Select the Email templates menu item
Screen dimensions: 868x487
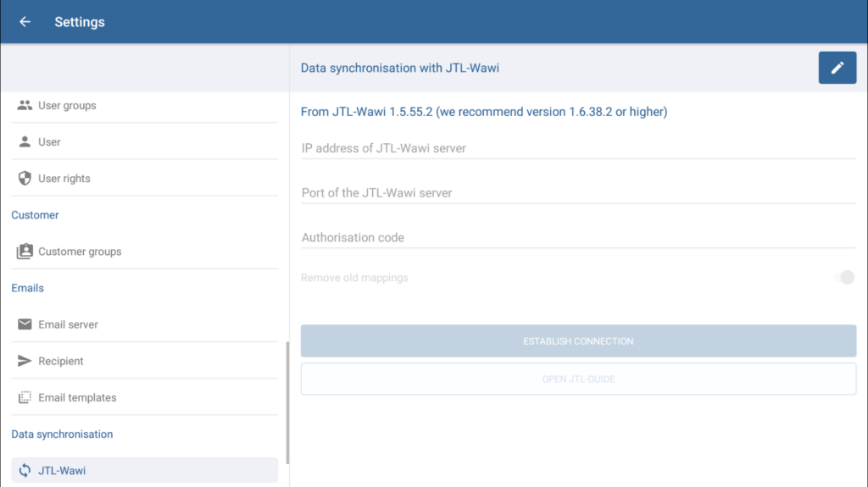click(77, 397)
